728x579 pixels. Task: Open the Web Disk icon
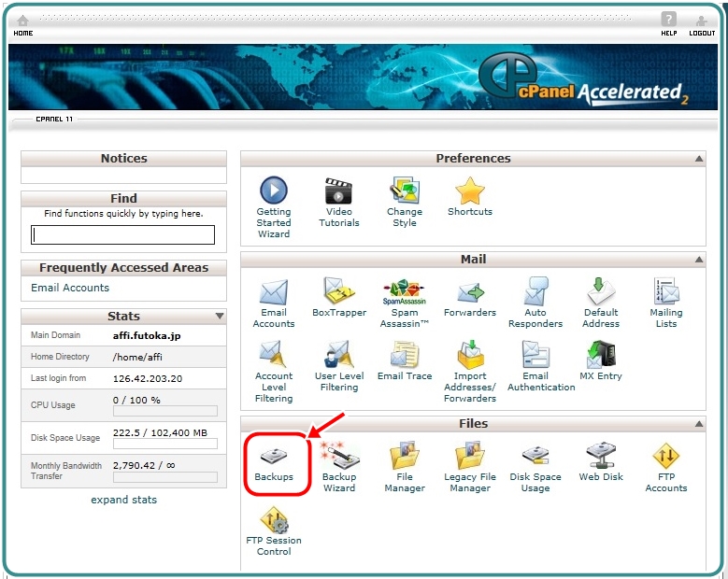[x=601, y=456]
